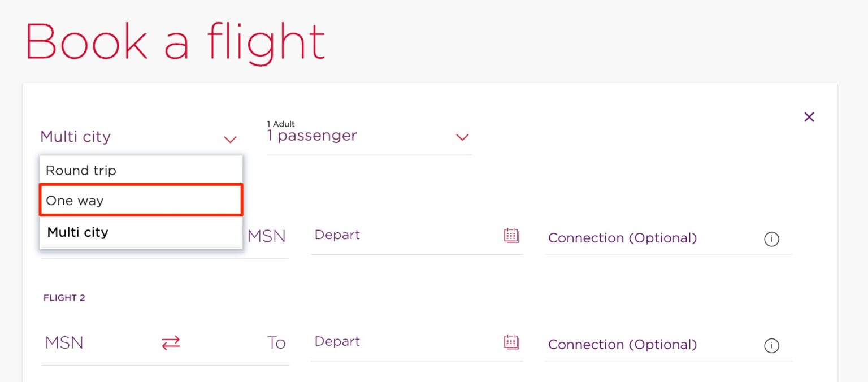Click Flight 1 Connection (Optional) field
868x382 pixels.
click(622, 238)
